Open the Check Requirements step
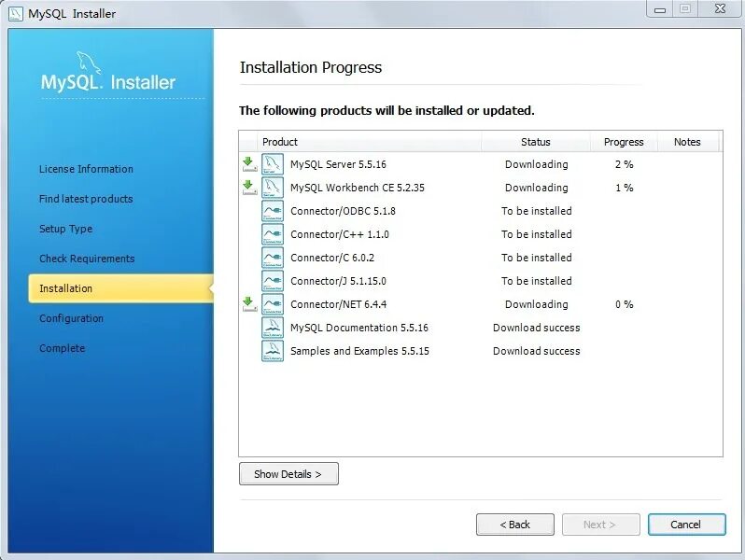This screenshot has height=560, width=745. 87,259
